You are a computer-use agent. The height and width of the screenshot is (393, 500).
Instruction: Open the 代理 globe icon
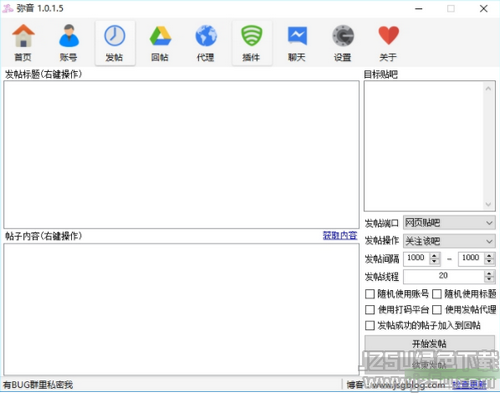[x=206, y=43]
